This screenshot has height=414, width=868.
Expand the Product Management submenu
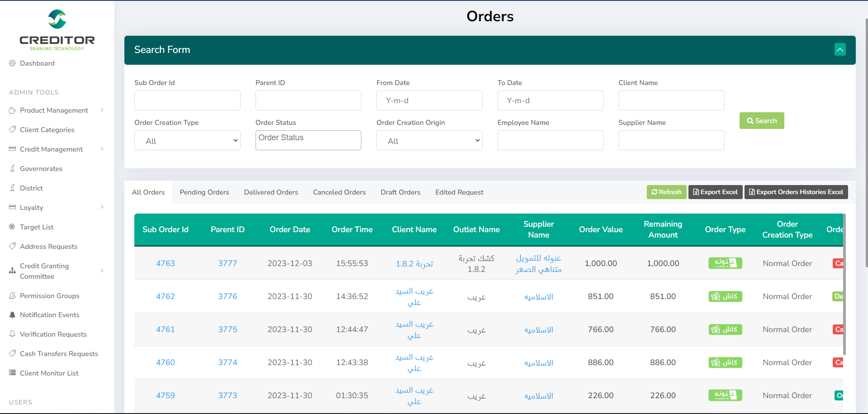(102, 110)
